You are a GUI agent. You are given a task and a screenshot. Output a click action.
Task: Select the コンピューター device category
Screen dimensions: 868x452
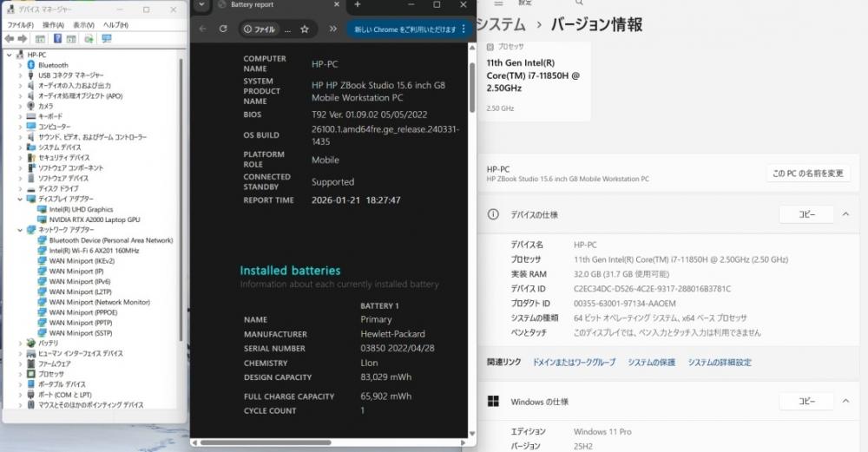[x=54, y=127]
